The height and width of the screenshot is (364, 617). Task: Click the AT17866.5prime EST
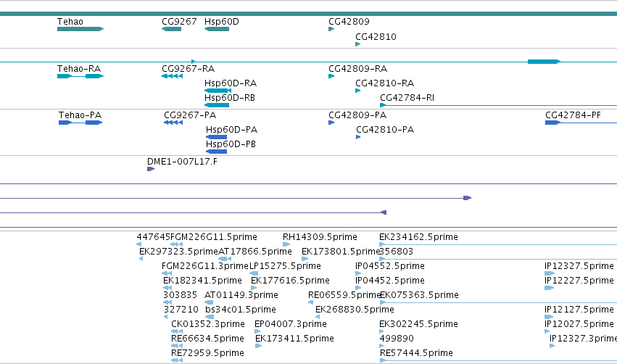(224, 259)
